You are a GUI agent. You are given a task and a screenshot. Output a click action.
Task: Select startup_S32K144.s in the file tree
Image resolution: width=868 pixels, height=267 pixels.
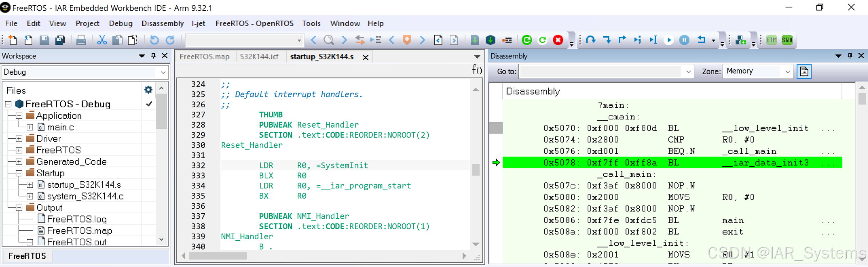pyautogui.click(x=84, y=185)
